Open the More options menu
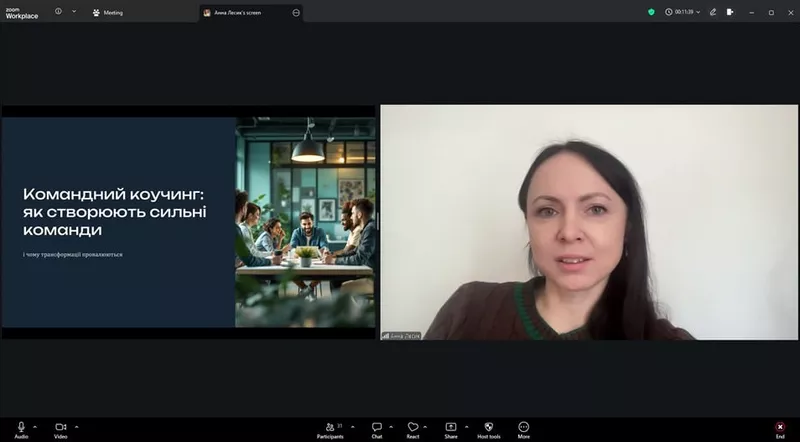800x442 pixels. (523, 427)
